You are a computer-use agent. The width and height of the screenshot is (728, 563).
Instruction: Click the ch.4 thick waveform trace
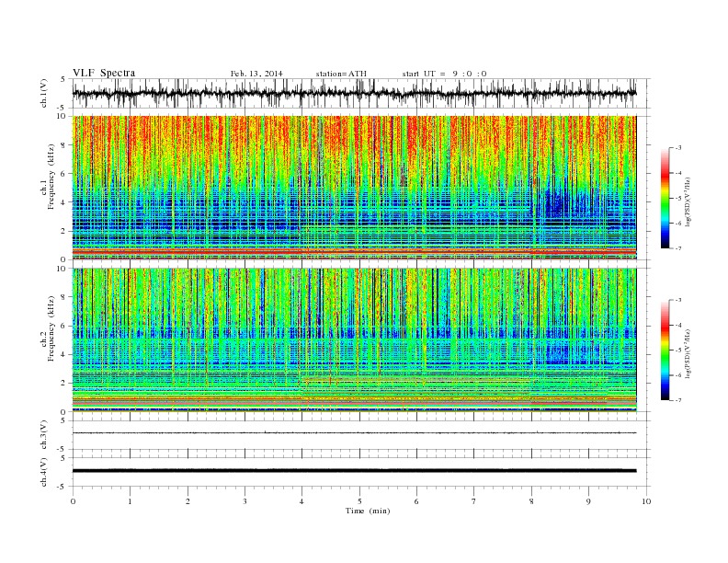click(354, 471)
